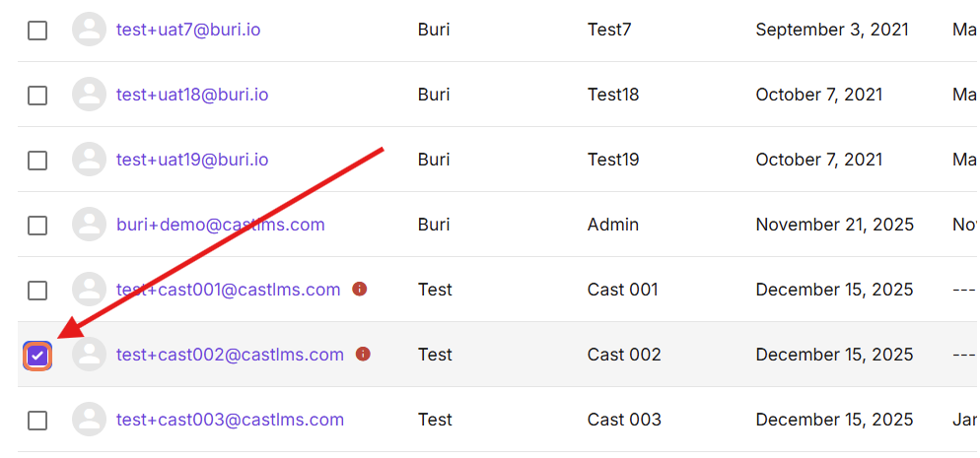Click the avatar icon for test+uat19@buri.io
Screen dimensions: 980x458
[90, 160]
